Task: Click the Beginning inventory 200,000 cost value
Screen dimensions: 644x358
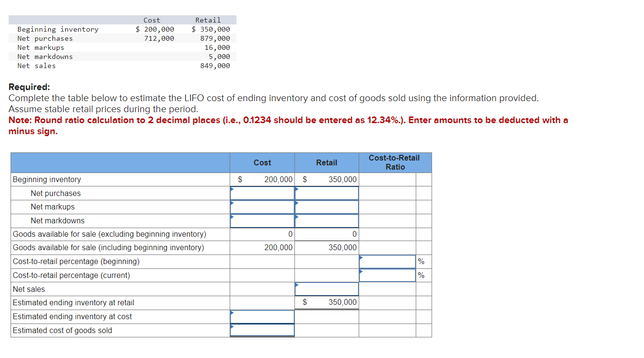Action: click(x=277, y=179)
